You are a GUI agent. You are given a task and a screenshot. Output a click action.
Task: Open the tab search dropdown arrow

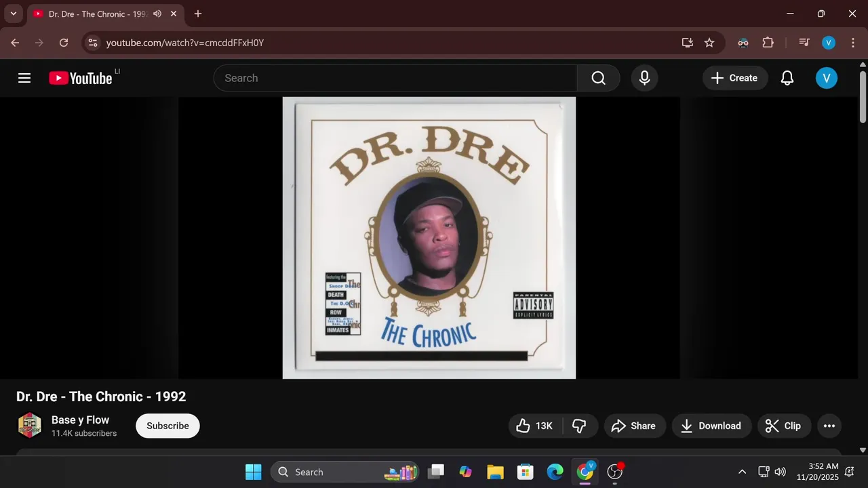tap(13, 14)
